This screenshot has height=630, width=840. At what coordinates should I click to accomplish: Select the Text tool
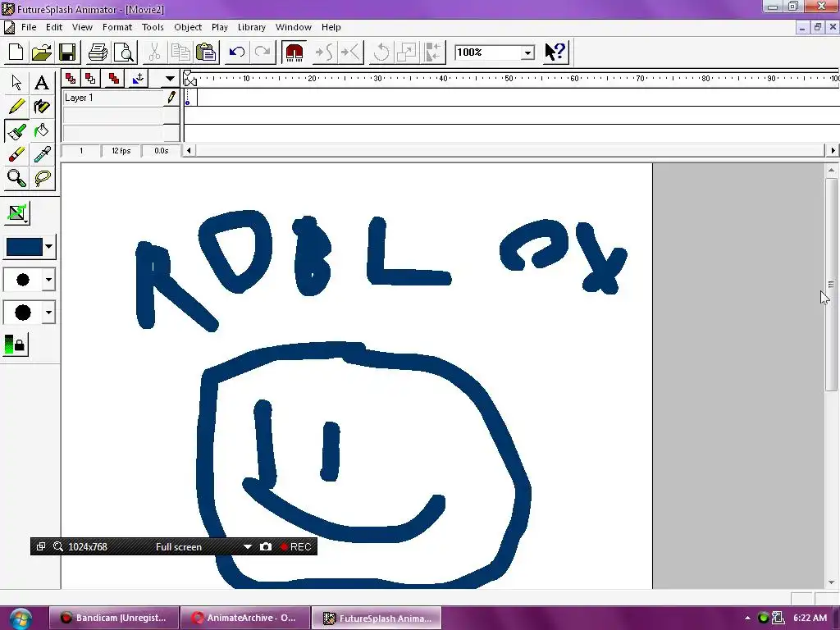point(41,83)
